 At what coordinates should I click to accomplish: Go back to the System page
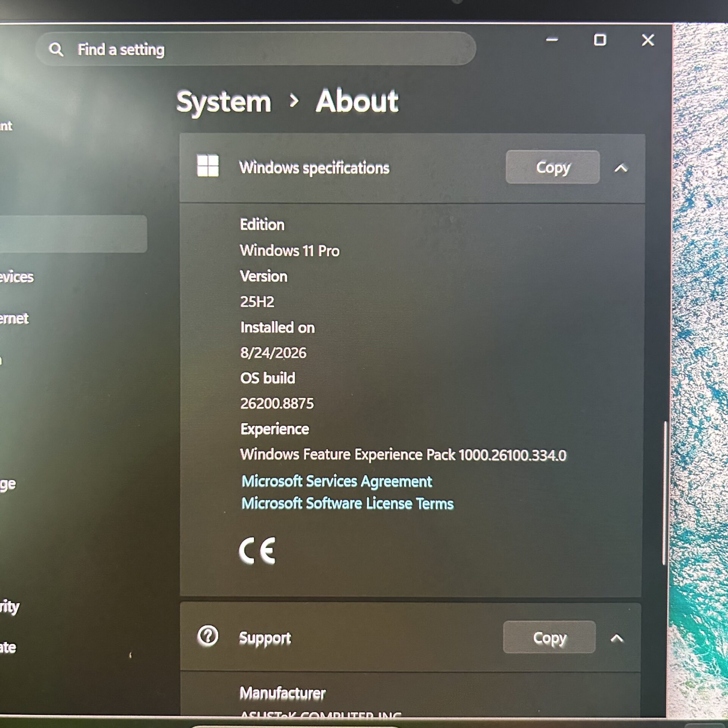click(224, 102)
